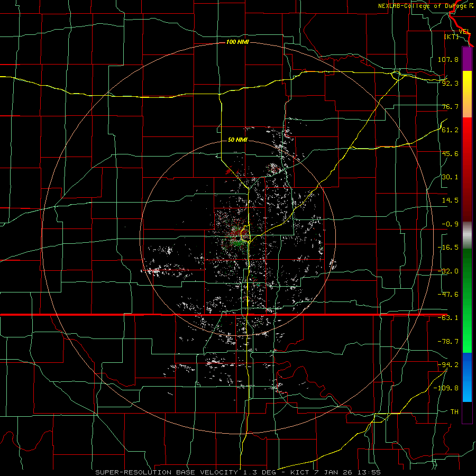Image resolution: width=476 pixels, height=476 pixels.
Task: Pick the gray near-zero segment of color bar
Action: 467,235
